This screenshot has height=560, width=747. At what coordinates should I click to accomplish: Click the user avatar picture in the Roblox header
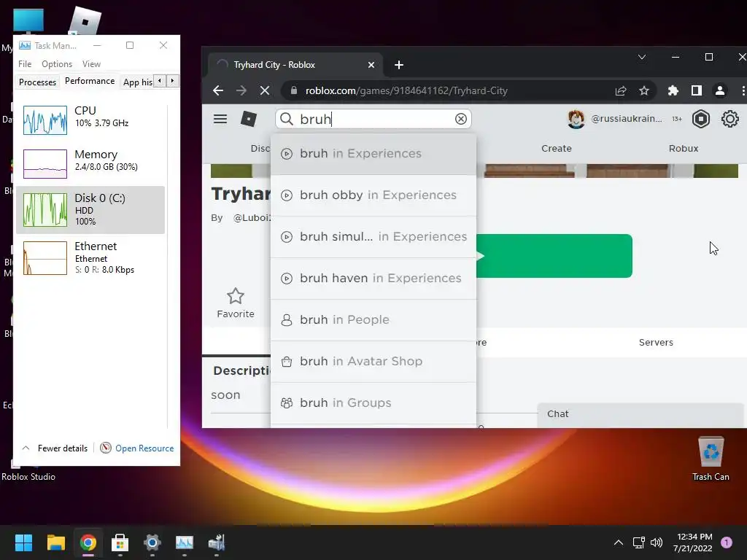[576, 119]
